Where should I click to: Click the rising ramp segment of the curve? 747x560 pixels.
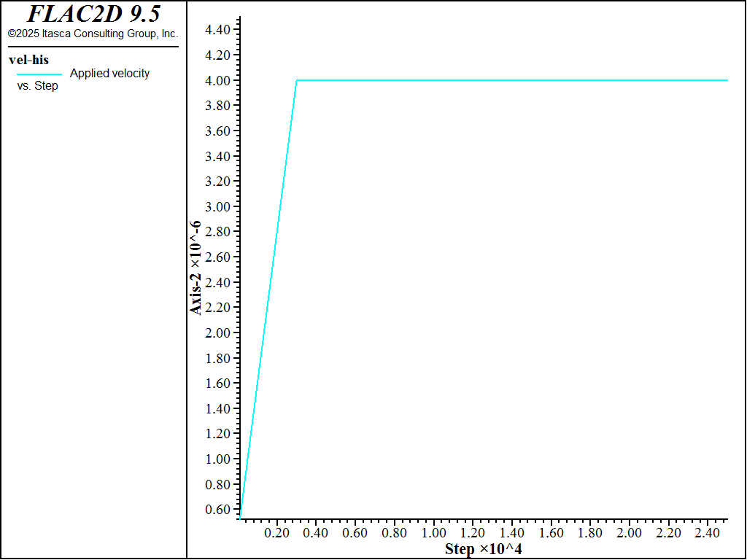(268, 299)
